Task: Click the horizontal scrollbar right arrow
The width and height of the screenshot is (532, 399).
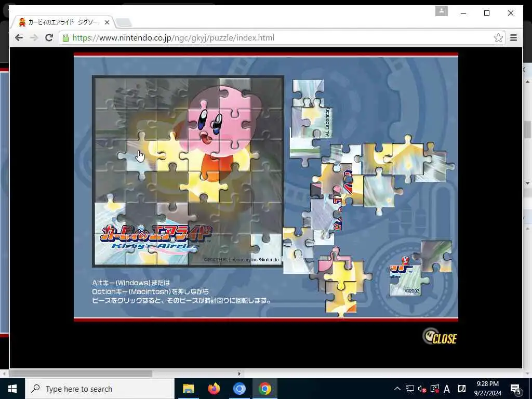Action: [x=239, y=374]
